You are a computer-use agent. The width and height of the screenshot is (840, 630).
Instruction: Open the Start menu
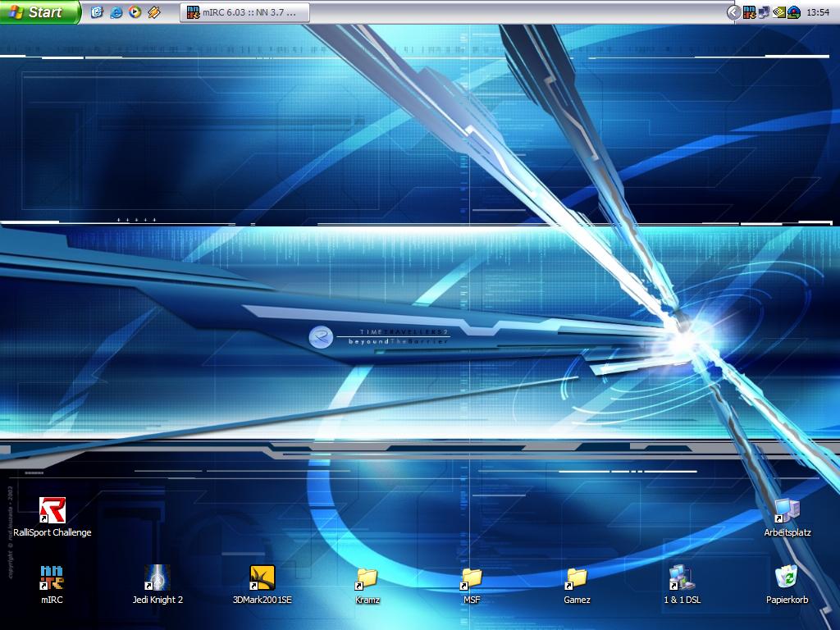(x=39, y=12)
